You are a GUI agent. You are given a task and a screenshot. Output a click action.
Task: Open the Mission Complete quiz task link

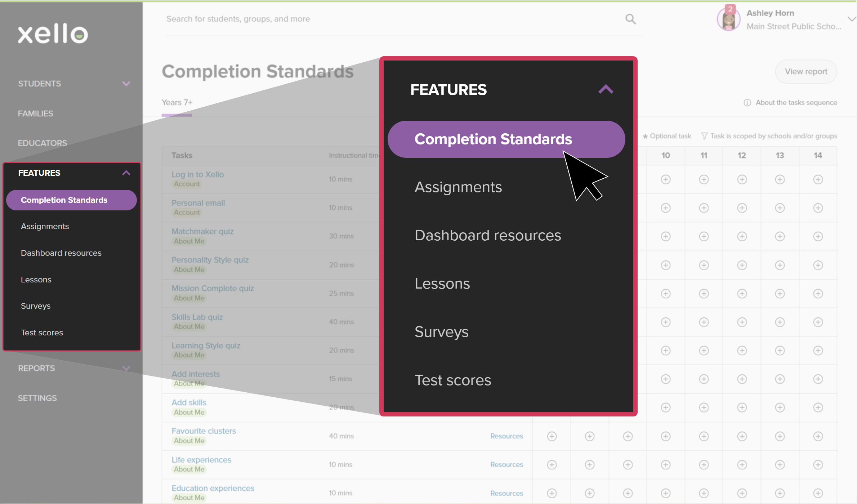click(x=213, y=288)
